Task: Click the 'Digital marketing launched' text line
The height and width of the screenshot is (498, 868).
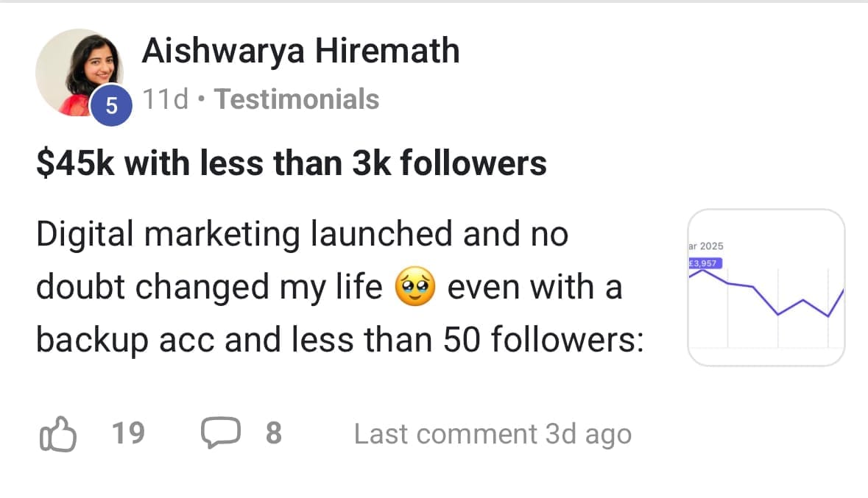Action: point(302,235)
